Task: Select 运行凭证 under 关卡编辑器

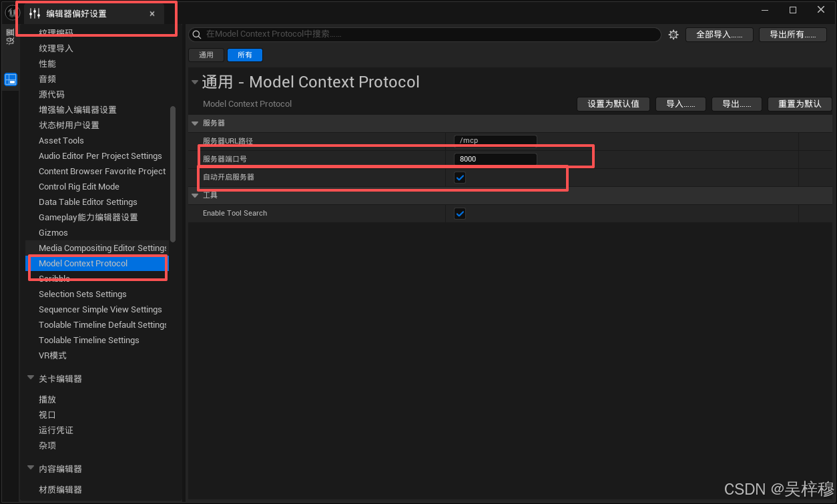Action: 56,430
